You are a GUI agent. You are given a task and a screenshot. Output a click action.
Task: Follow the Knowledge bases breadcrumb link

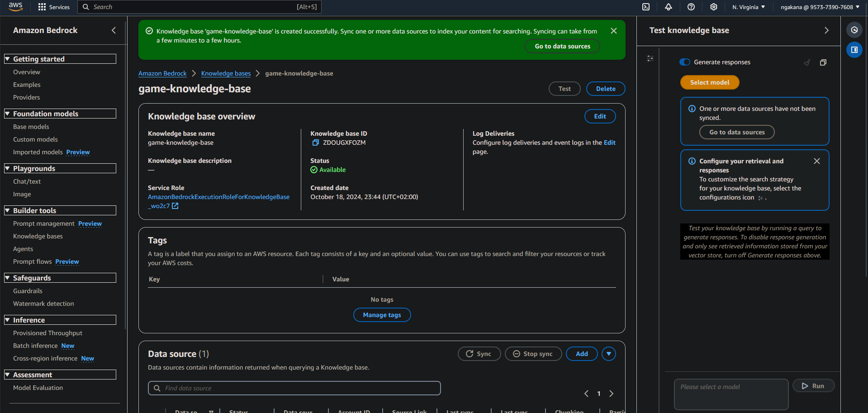(226, 73)
